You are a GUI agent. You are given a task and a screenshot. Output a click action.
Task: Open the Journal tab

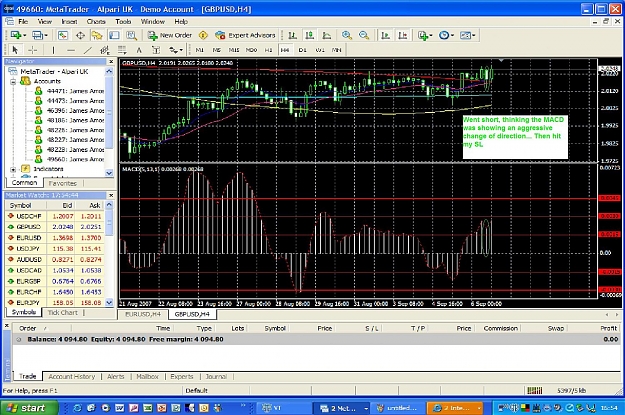click(216, 376)
